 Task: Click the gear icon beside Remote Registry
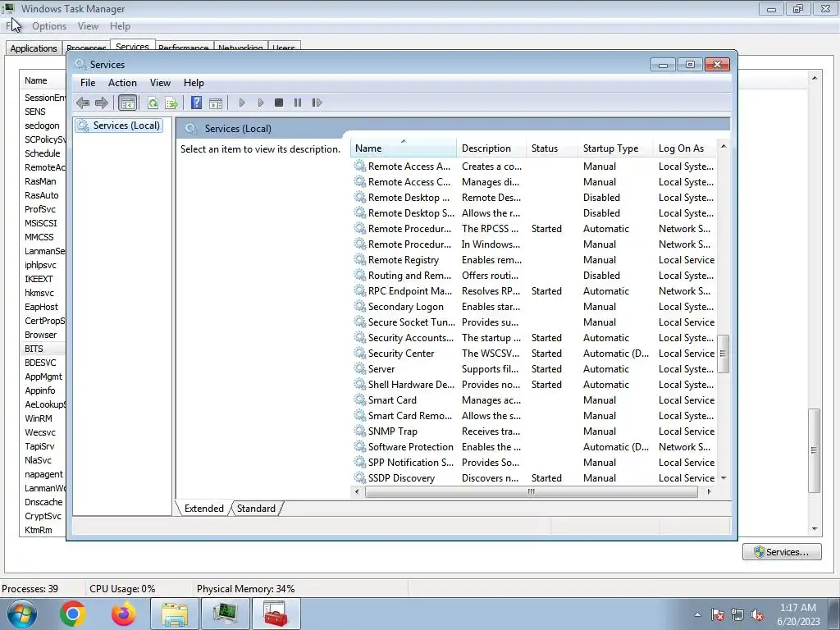(x=360, y=260)
